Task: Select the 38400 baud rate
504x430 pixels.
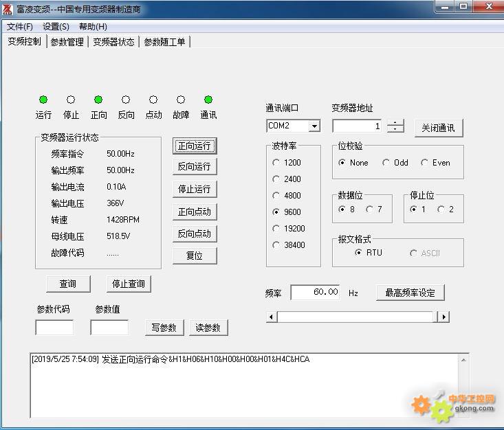Action: tap(288, 245)
